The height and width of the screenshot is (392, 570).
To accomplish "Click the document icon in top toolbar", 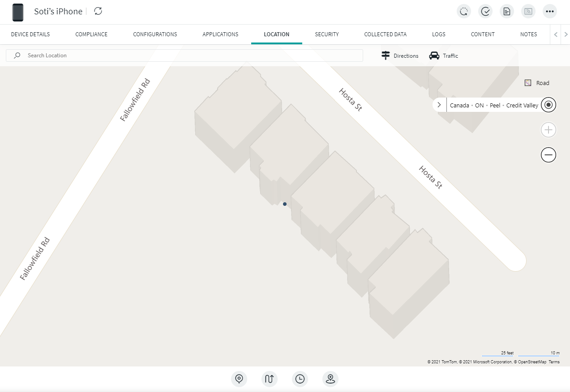I will (x=507, y=12).
